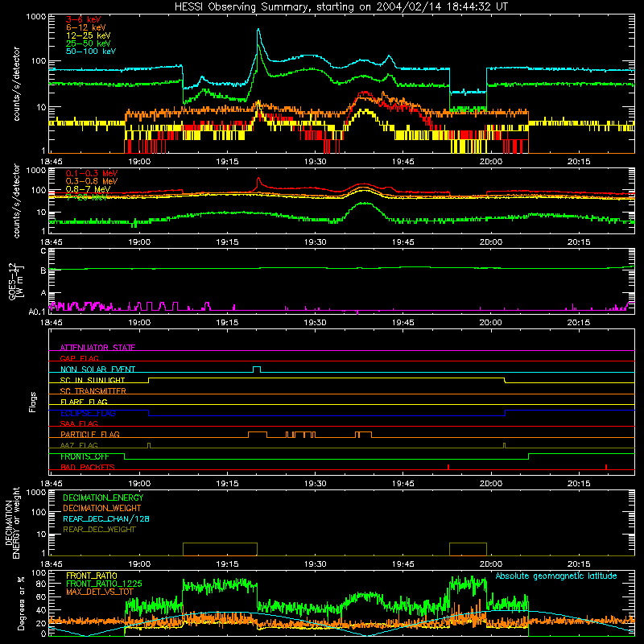Click the A0.1 tick label on GOES panel
Screen dimensions: 644x644
pos(37,312)
